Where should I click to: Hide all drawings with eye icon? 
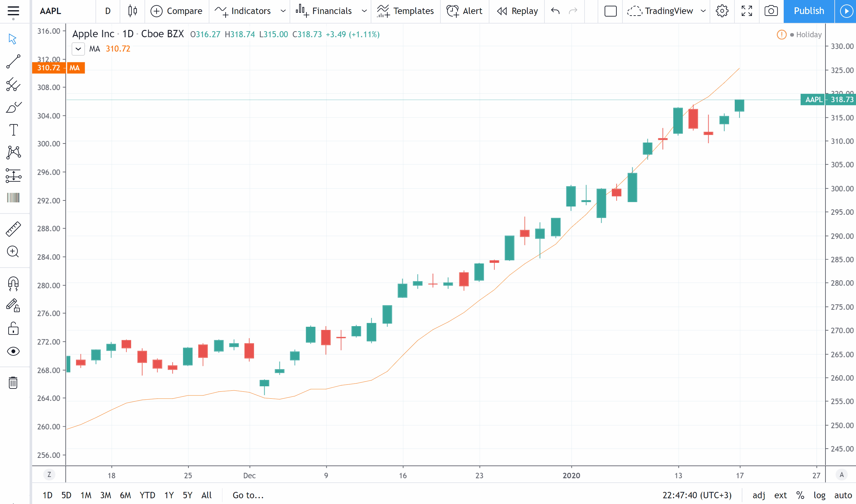click(x=13, y=351)
